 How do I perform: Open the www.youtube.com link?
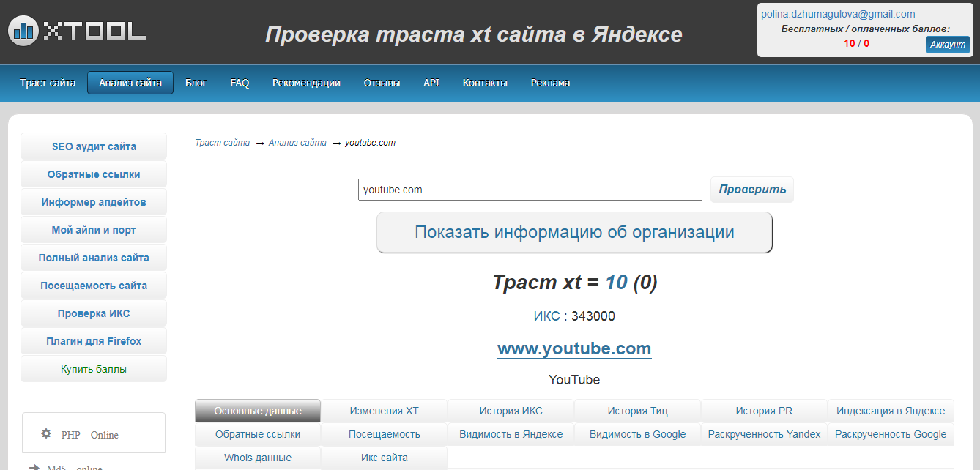[574, 348]
